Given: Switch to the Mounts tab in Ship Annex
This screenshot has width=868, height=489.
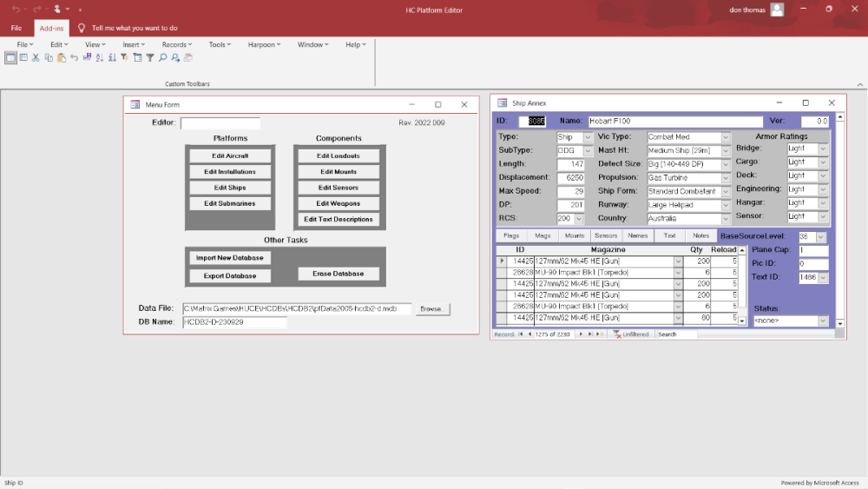Looking at the screenshot, I should coord(575,236).
